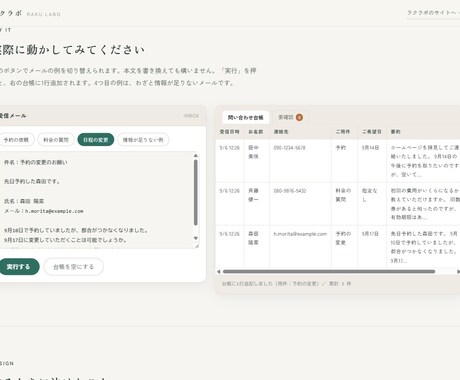Open the ラクラボのサイトへ link
Image resolution: width=460 pixels, height=380 pixels.
point(433,13)
